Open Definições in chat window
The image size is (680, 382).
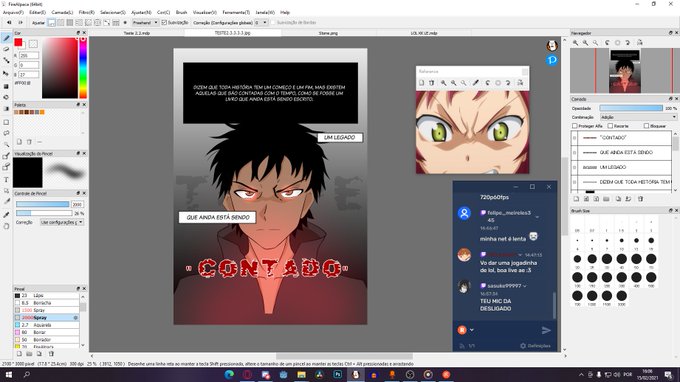(x=535, y=346)
